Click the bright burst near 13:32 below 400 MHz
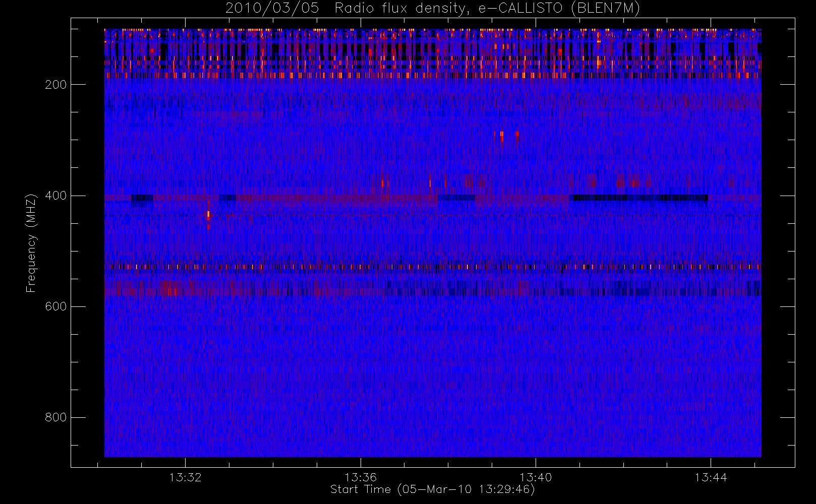The width and height of the screenshot is (816, 504). coord(208,215)
